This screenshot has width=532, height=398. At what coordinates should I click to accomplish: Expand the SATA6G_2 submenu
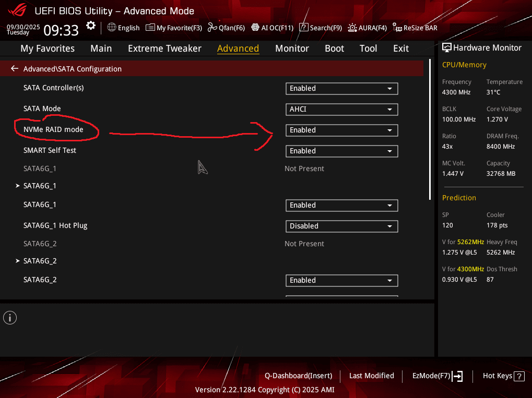pyautogui.click(x=36, y=261)
